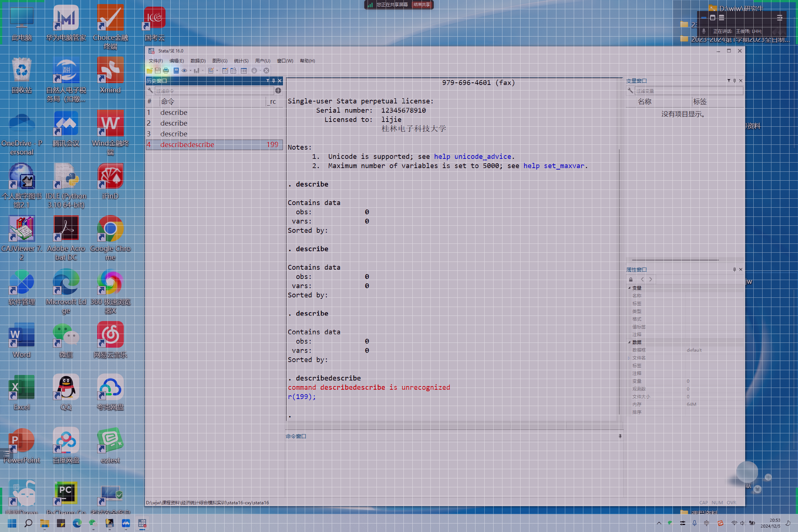
Task: Click the Save floppy disk toolbar icon
Action: (x=158, y=71)
